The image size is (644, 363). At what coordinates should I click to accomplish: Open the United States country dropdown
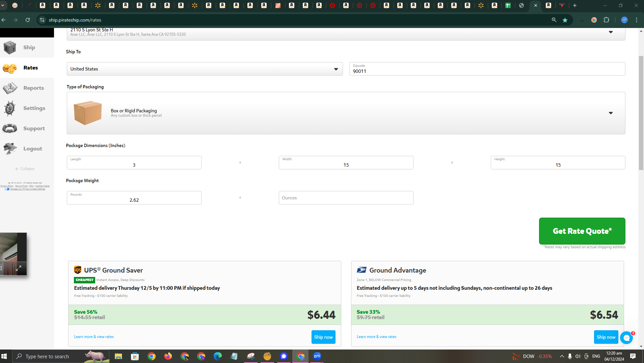coord(205,69)
